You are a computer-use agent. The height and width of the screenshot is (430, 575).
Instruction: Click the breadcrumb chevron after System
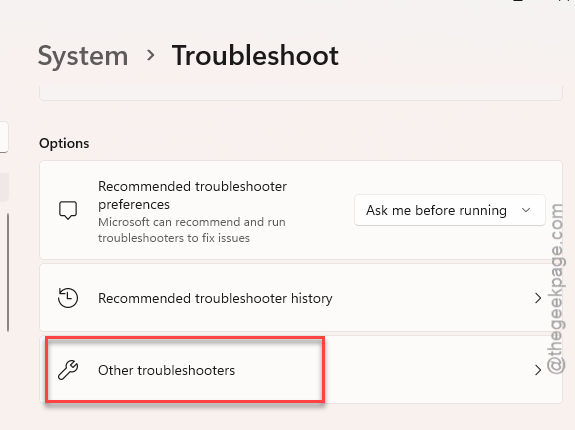point(150,55)
